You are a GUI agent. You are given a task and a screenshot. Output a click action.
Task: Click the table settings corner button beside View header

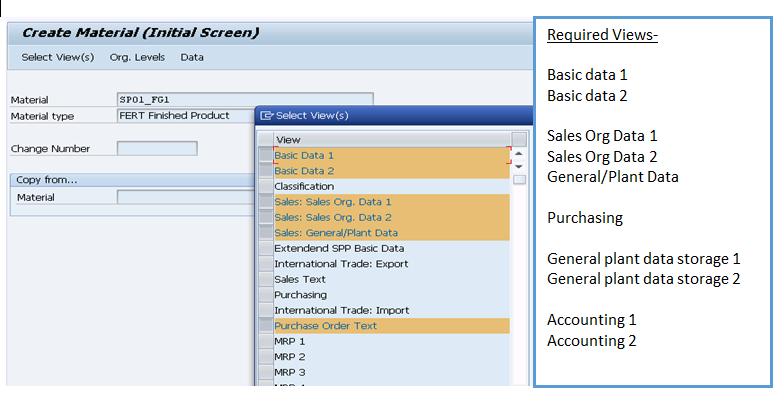coord(519,139)
